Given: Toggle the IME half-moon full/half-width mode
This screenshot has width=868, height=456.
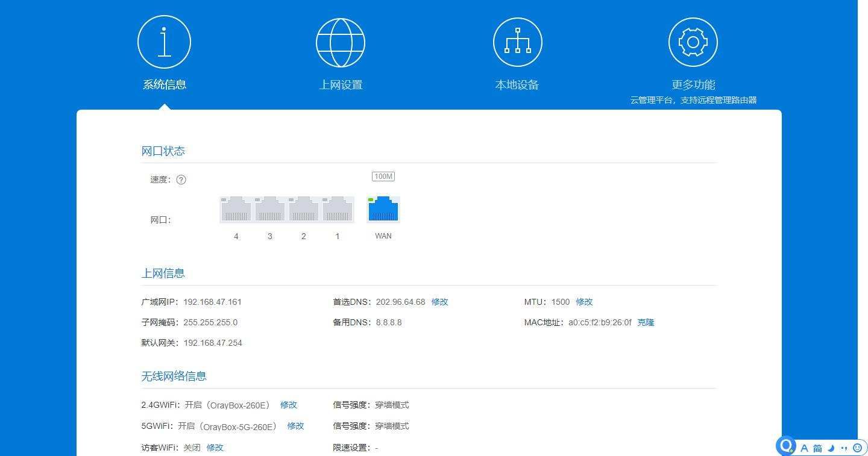Looking at the screenshot, I should [x=831, y=448].
